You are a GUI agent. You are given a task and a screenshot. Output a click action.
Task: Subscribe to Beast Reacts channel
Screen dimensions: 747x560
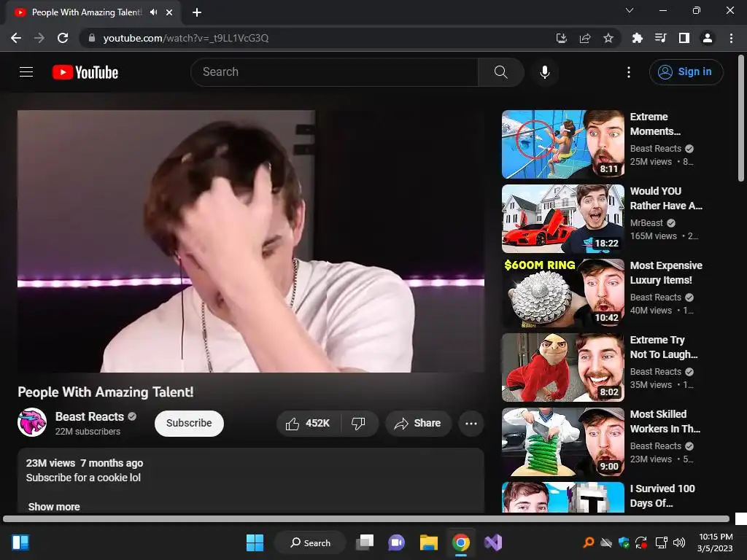click(x=189, y=424)
